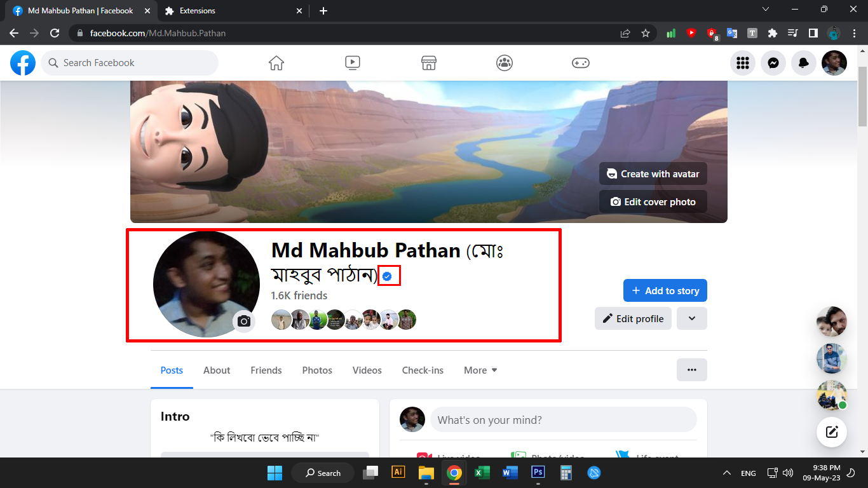Image resolution: width=868 pixels, height=488 pixels.
Task: Open the Watch video icon
Action: click(353, 63)
